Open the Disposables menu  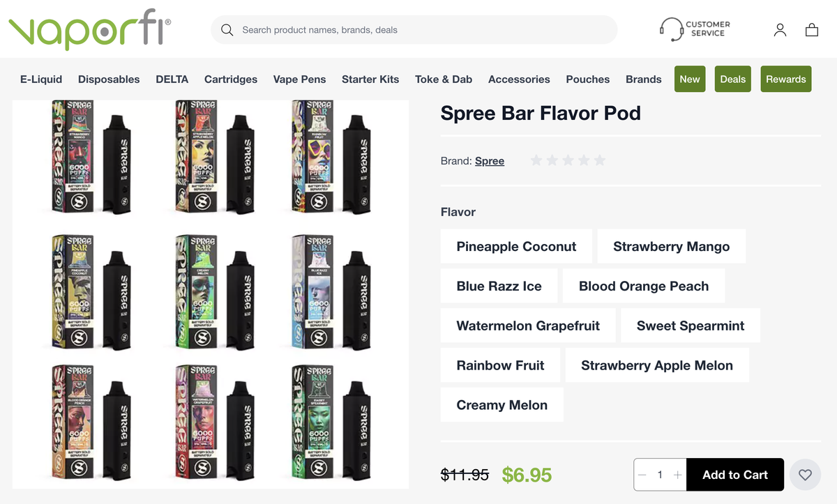click(x=109, y=79)
